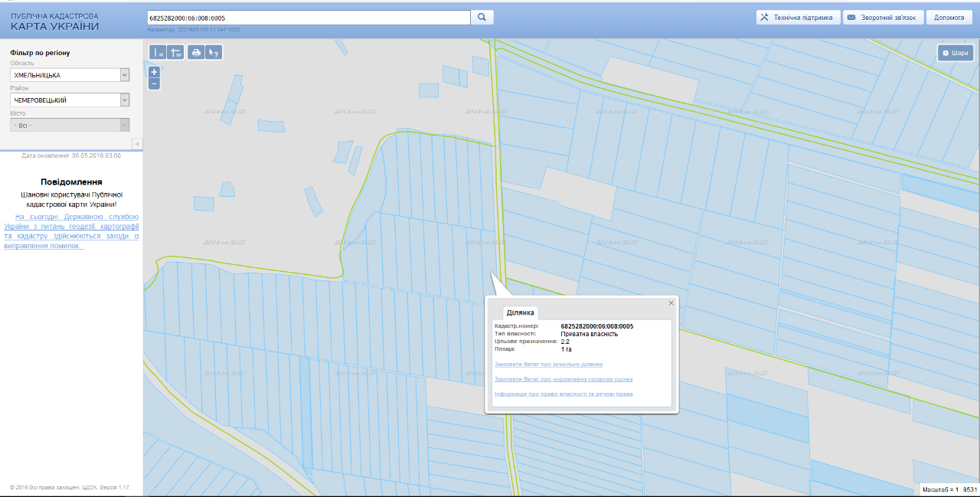Select the area measurement tool
Screen dimensions: 980x497
(175, 53)
